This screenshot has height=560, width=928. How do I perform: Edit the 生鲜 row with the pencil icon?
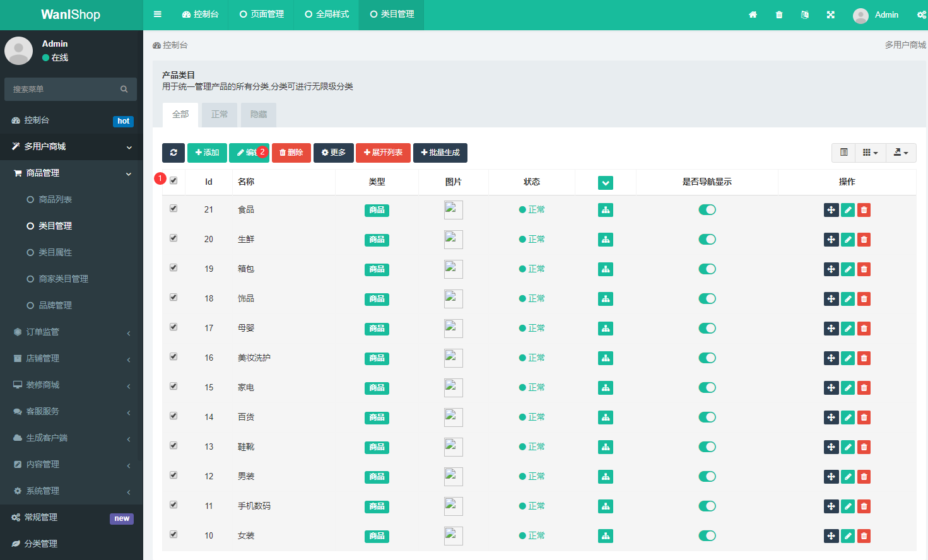point(848,240)
